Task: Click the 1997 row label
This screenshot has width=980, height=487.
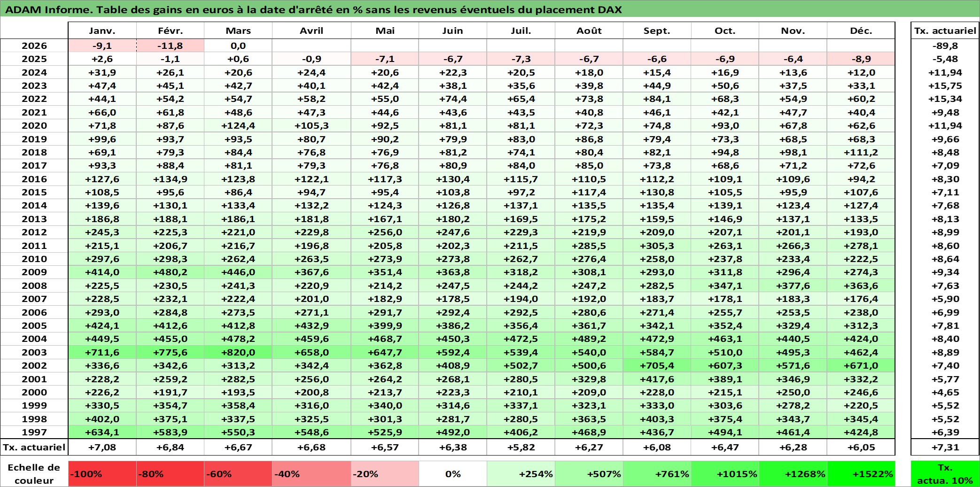Action: pyautogui.click(x=34, y=432)
